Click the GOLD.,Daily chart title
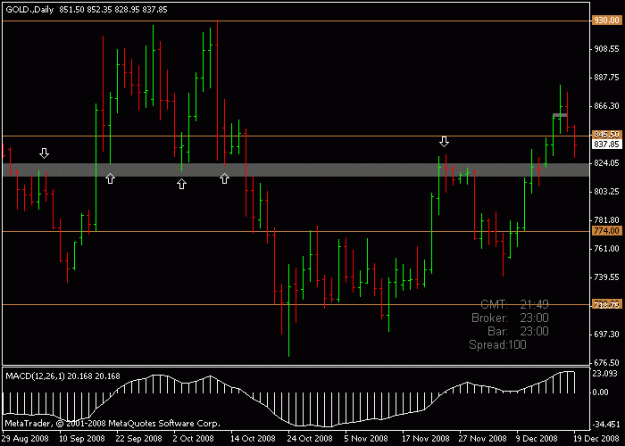 (x=29, y=10)
